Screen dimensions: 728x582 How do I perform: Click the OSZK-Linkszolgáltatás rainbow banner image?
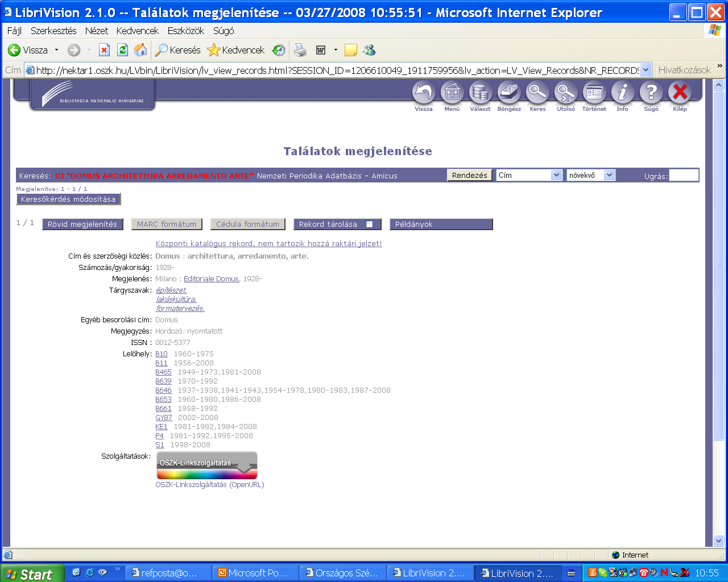[x=207, y=466]
